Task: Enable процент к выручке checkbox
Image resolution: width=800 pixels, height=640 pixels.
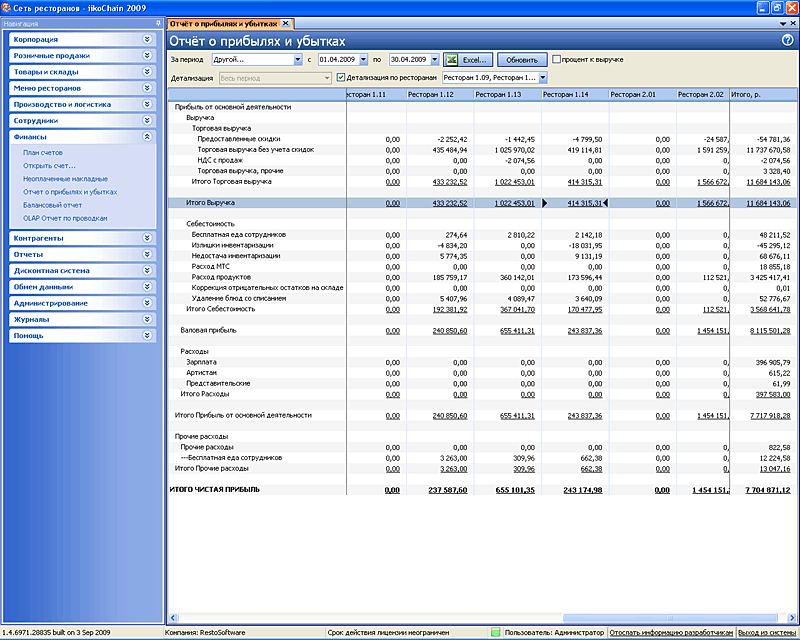Action: (557, 60)
